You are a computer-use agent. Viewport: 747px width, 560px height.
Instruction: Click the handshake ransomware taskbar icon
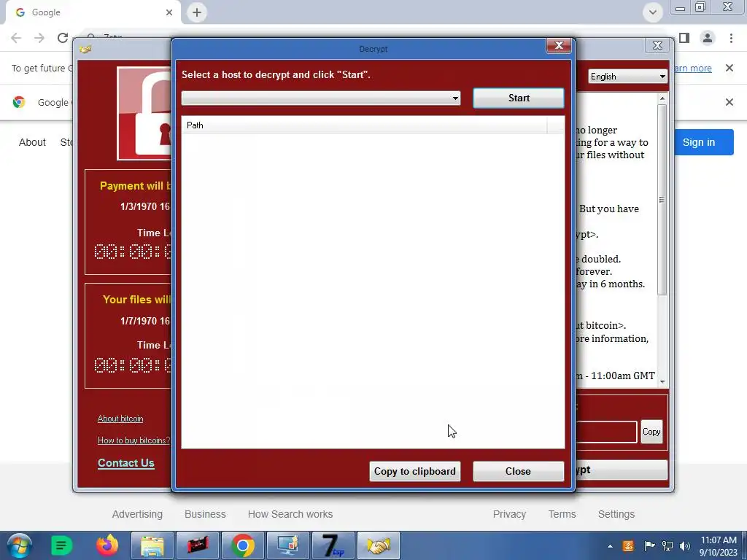tap(379, 545)
